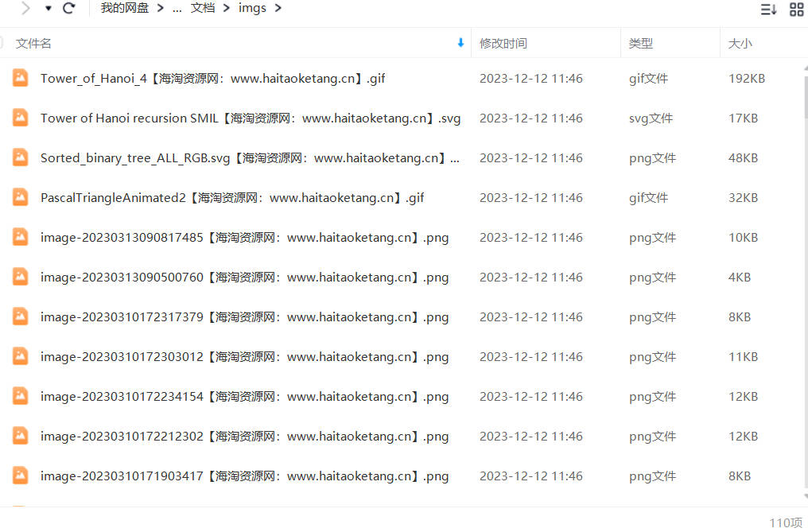The image size is (808, 532).
Task: Select file name image-20230310172303012
Action: click(x=245, y=356)
